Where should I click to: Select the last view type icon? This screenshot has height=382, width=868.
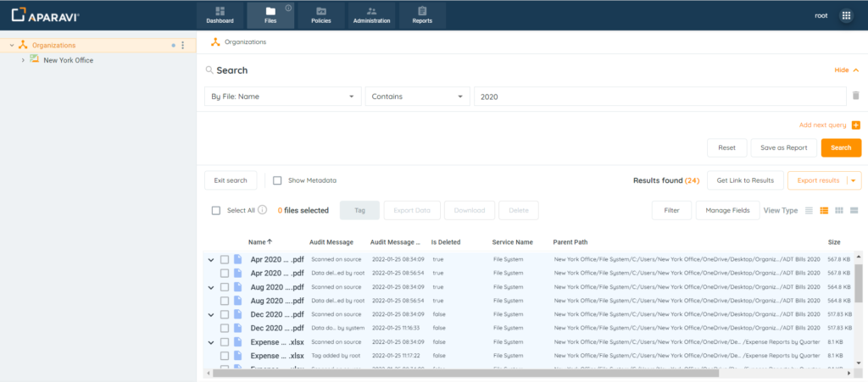[x=854, y=210]
